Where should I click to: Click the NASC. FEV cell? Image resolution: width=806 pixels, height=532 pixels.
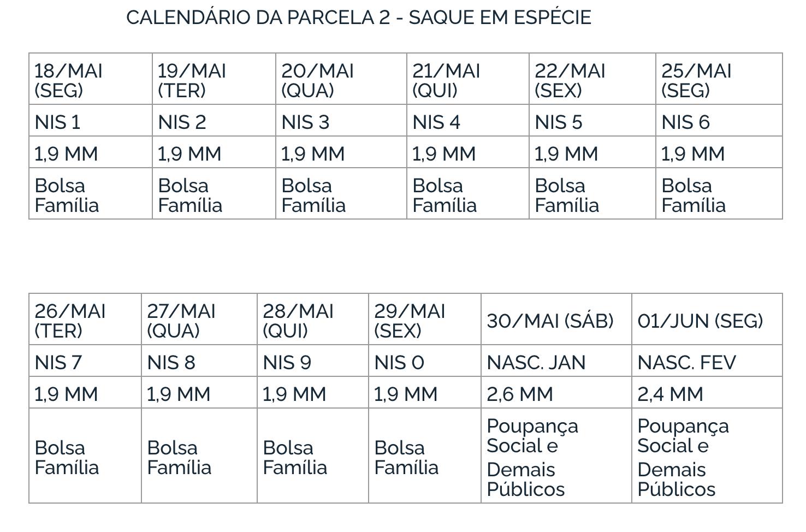[x=707, y=362]
